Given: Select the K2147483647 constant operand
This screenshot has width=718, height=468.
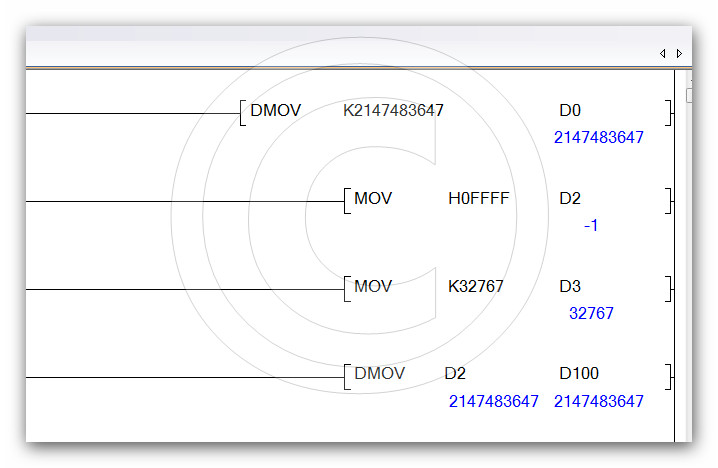Looking at the screenshot, I should [x=393, y=110].
